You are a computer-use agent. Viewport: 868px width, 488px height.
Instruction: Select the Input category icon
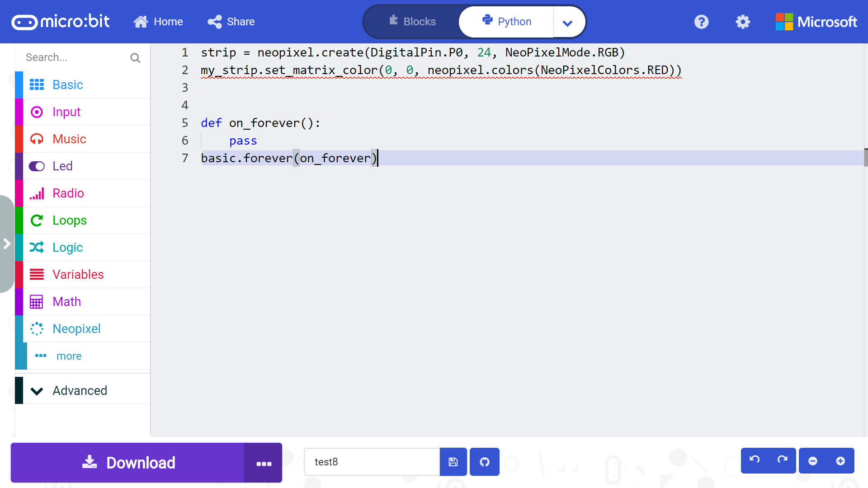tap(37, 112)
